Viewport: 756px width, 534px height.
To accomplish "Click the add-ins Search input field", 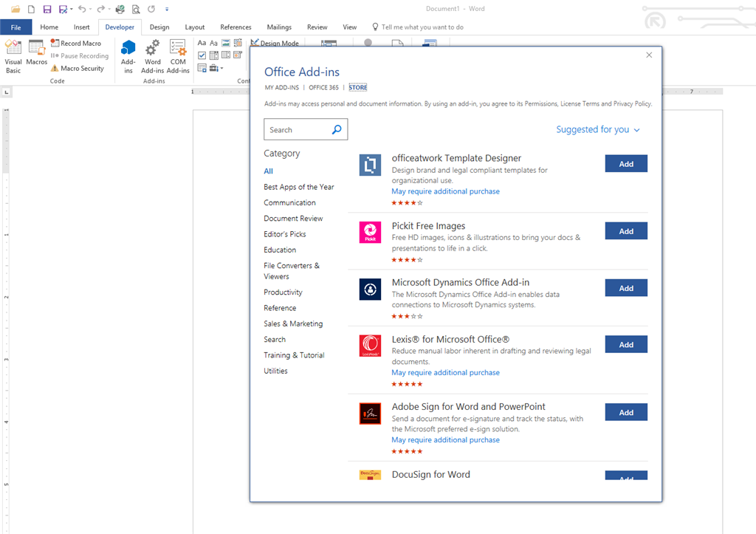I will click(x=306, y=129).
